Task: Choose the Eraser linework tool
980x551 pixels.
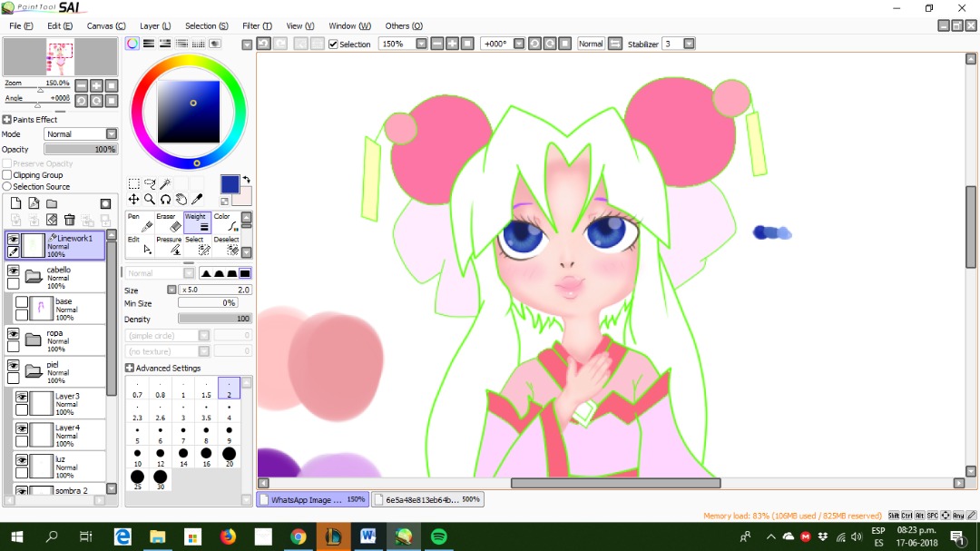Action: coord(169,222)
